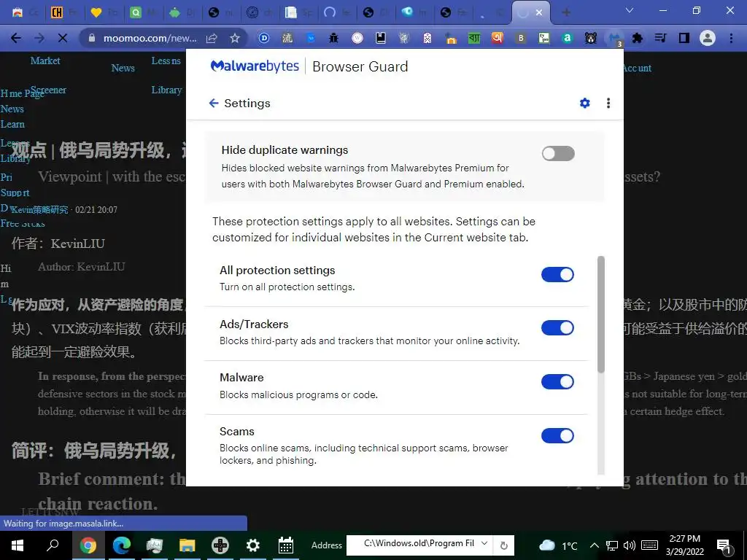Stop page loading with X button
This screenshot has height=560, width=747.
[x=63, y=38]
